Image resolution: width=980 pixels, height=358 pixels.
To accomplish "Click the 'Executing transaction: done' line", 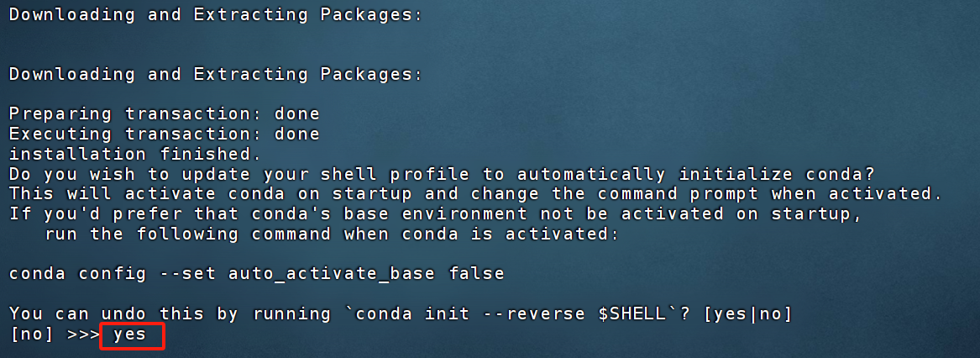I will (x=165, y=134).
